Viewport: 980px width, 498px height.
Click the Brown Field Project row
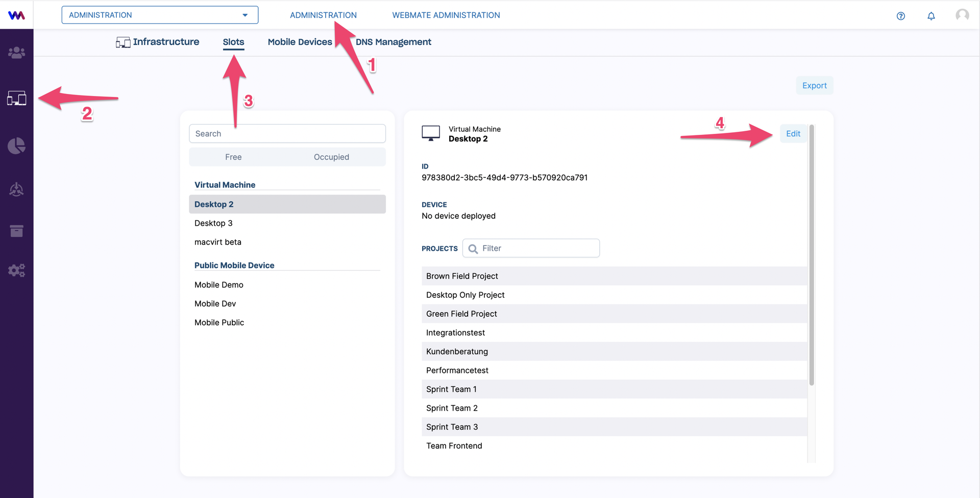click(615, 276)
